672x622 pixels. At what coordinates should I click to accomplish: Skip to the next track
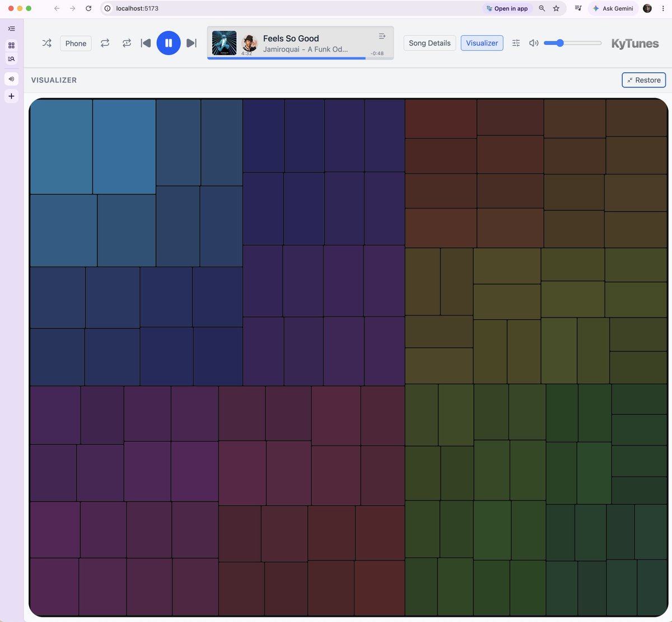click(x=192, y=43)
